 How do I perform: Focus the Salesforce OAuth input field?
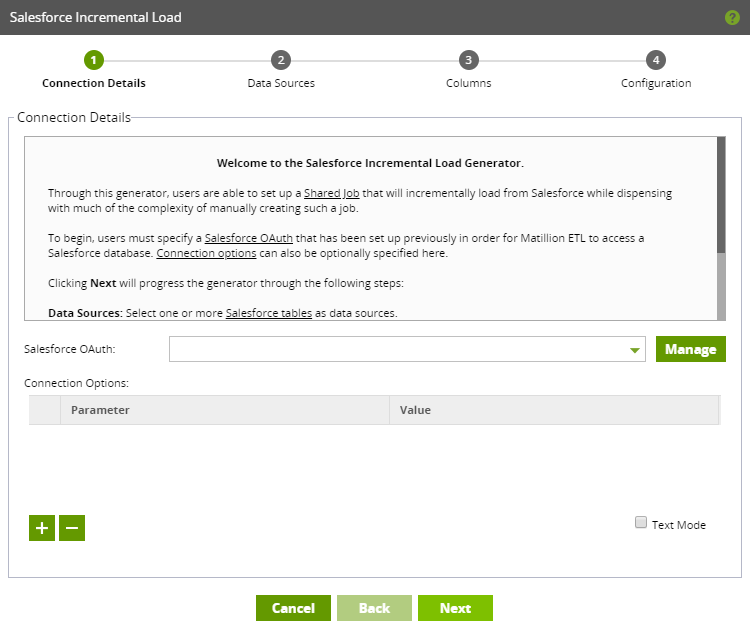pos(407,349)
